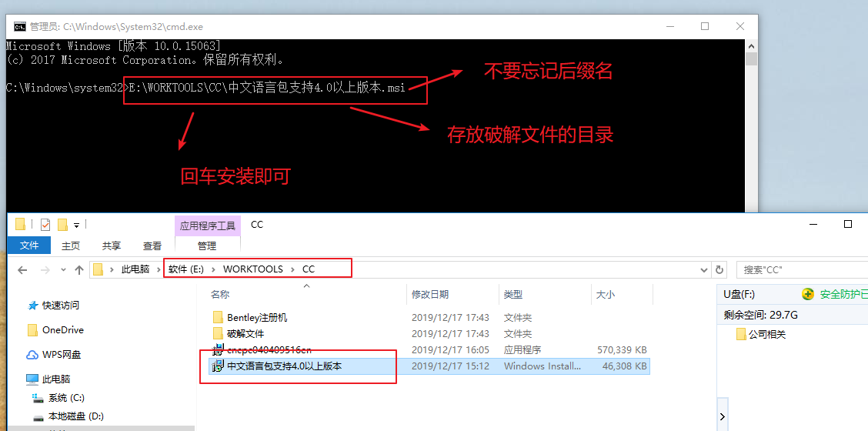The height and width of the screenshot is (431, 868).
Task: Open 系统 (C:) drive in navigation pane
Action: (66, 398)
